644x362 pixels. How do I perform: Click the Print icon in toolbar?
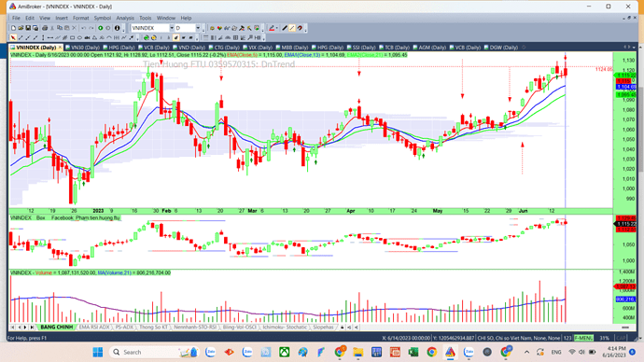tap(45, 28)
